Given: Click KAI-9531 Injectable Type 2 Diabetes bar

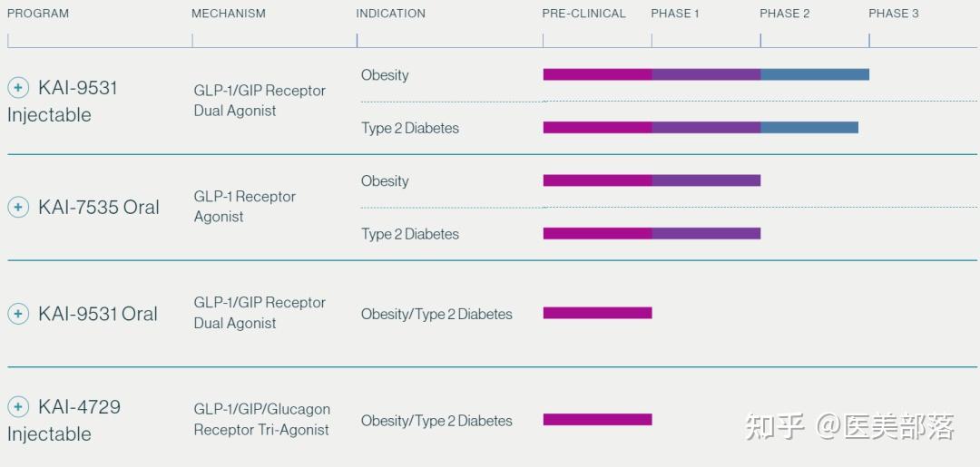Looking at the screenshot, I should tap(701, 128).
